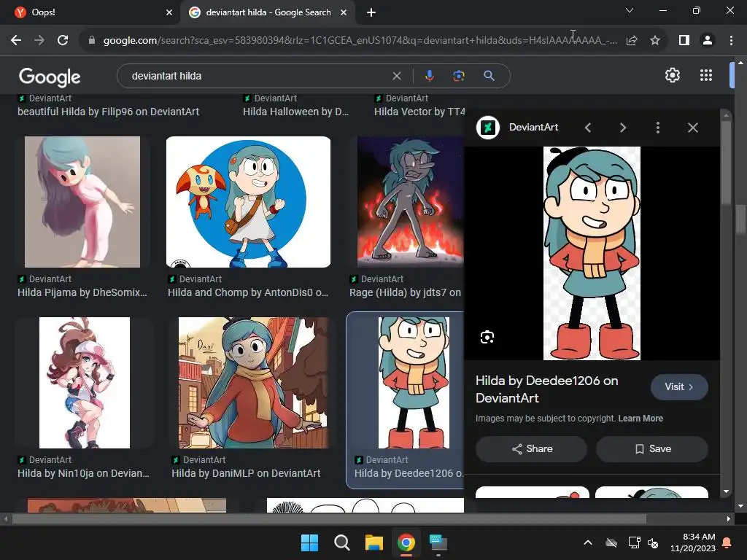Open the Learn More copyright link
Viewport: 747px width, 560px height.
(x=640, y=418)
